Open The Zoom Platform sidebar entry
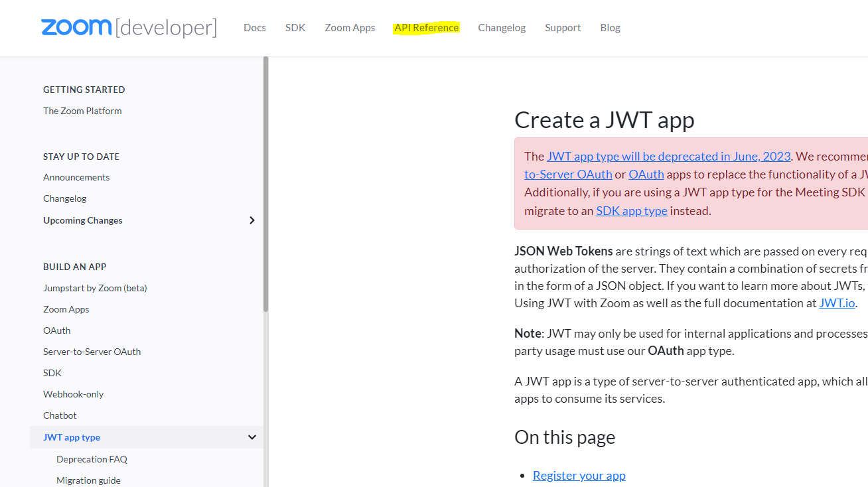This screenshot has height=487, width=868. click(82, 111)
